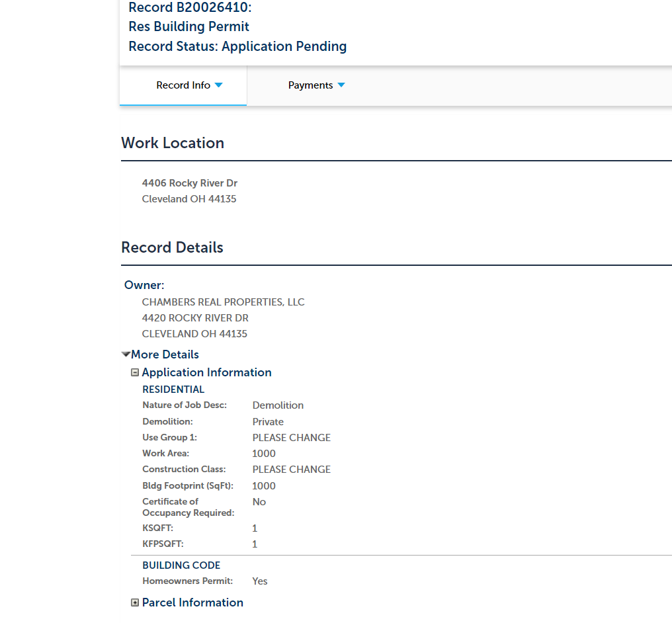Click the Certificate of Occupancy Required label
672x623 pixels.
coord(188,507)
